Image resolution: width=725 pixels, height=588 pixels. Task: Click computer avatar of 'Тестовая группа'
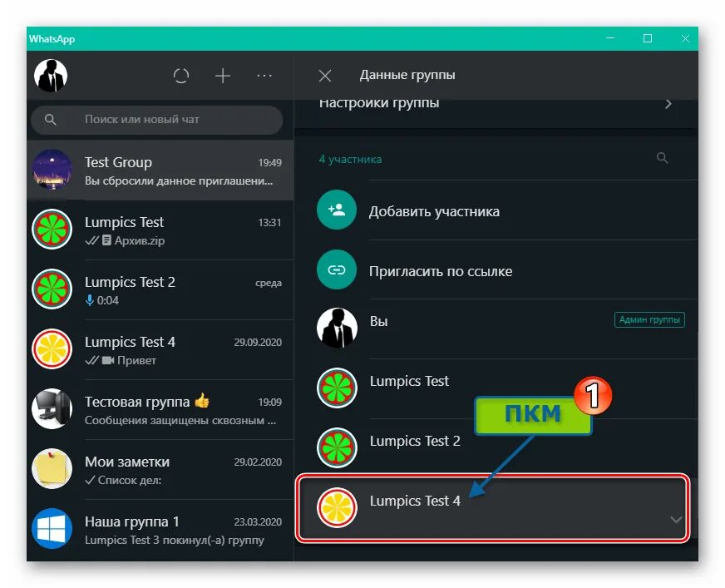tap(52, 409)
